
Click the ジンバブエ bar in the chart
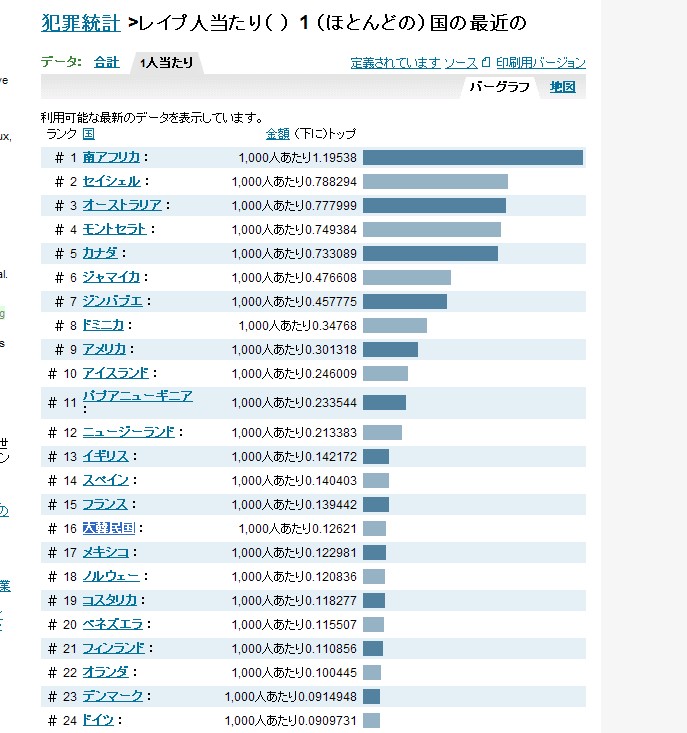tap(404, 301)
